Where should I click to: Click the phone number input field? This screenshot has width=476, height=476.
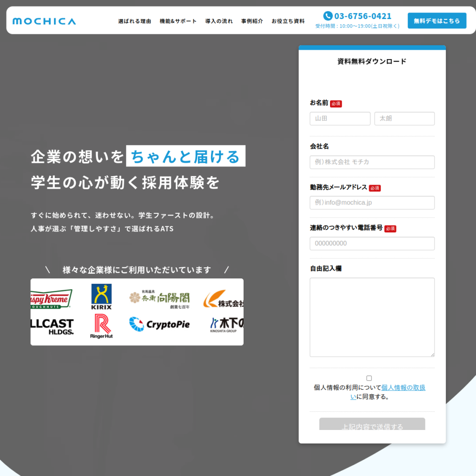point(372,244)
